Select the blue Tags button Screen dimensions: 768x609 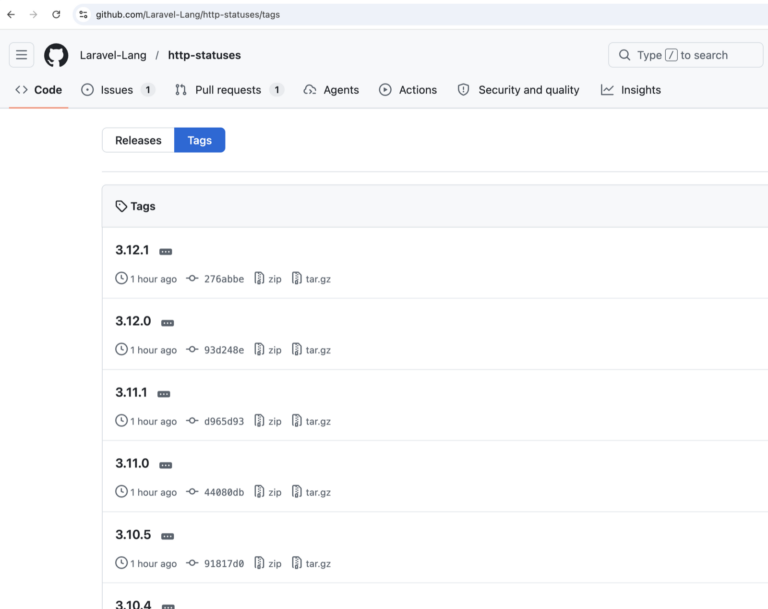coord(199,140)
